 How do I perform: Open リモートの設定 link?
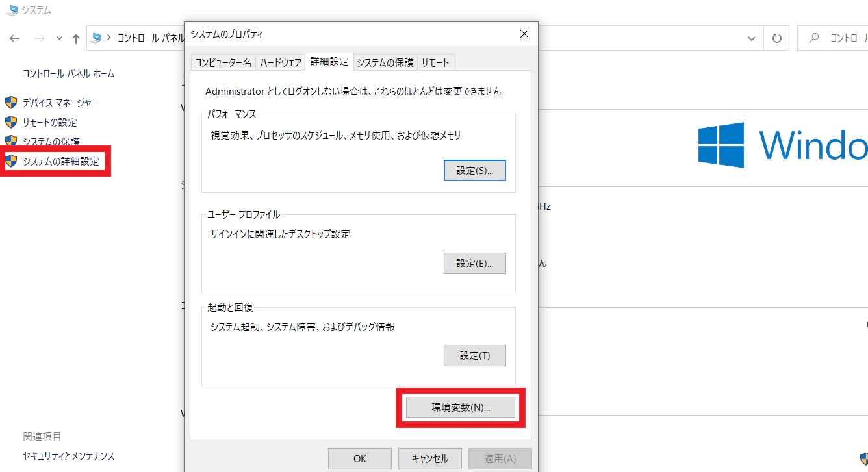pyautogui.click(x=50, y=122)
